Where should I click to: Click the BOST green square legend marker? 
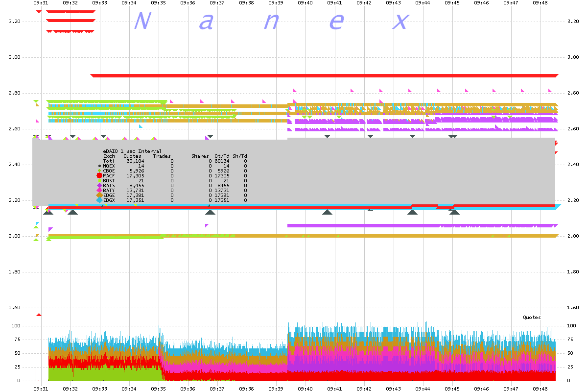(99, 180)
